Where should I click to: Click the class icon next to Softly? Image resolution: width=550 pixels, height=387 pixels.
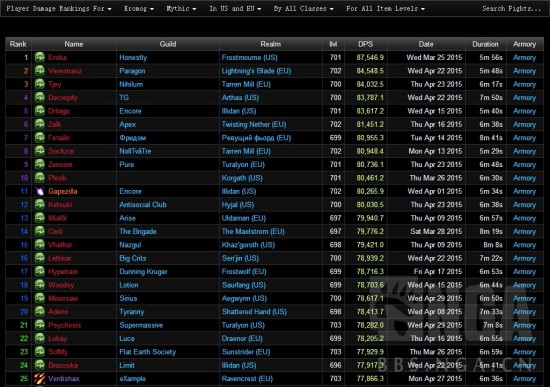40,352
